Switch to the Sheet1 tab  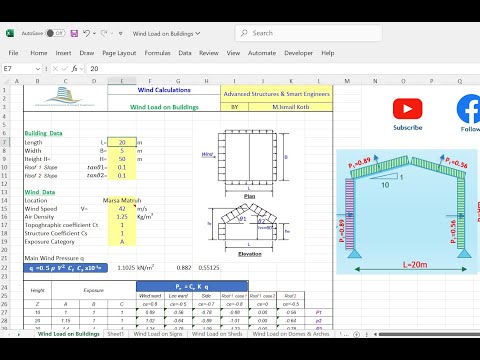click(115, 334)
